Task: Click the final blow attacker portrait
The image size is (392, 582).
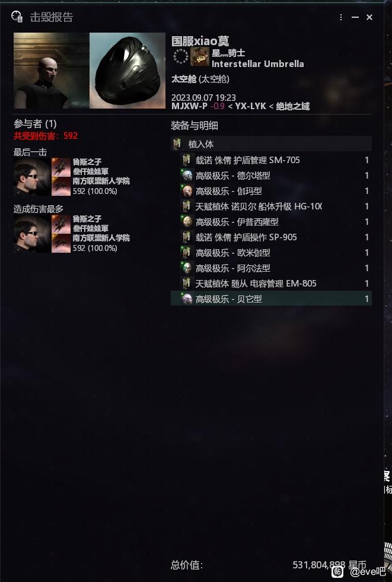Action: pos(32,177)
